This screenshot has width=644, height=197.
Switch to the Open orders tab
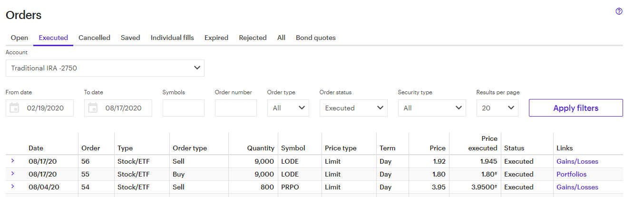pyautogui.click(x=20, y=38)
